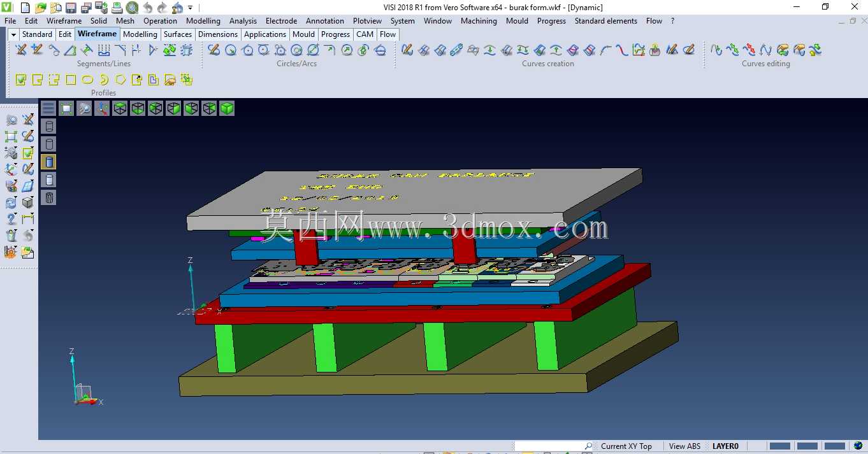This screenshot has width=868, height=454.
Task: Switch to wireframe cylinder display mode (top cylinder)
Action: [x=48, y=126]
